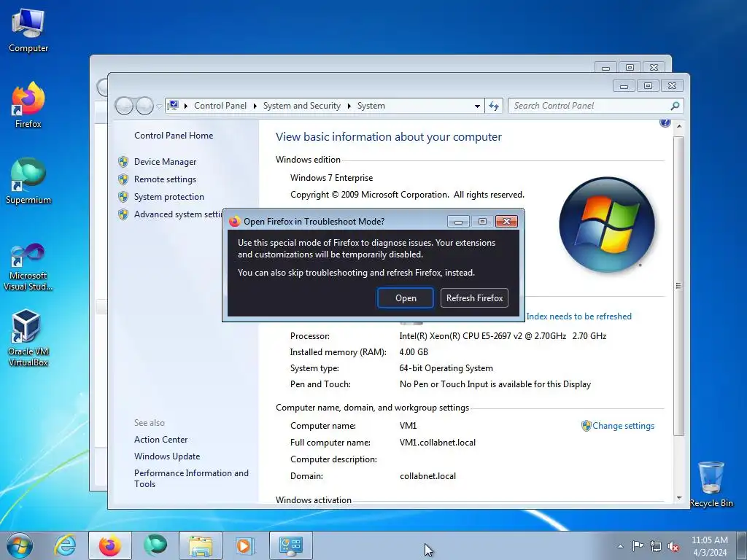The width and height of the screenshot is (747, 560).
Task: Open the Recycle Bin on the desktop
Action: [x=711, y=484]
